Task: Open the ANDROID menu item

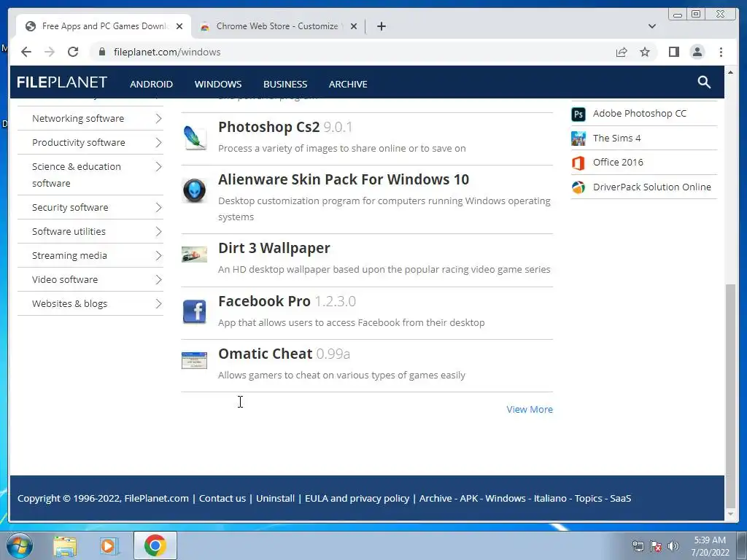Action: pyautogui.click(x=151, y=85)
